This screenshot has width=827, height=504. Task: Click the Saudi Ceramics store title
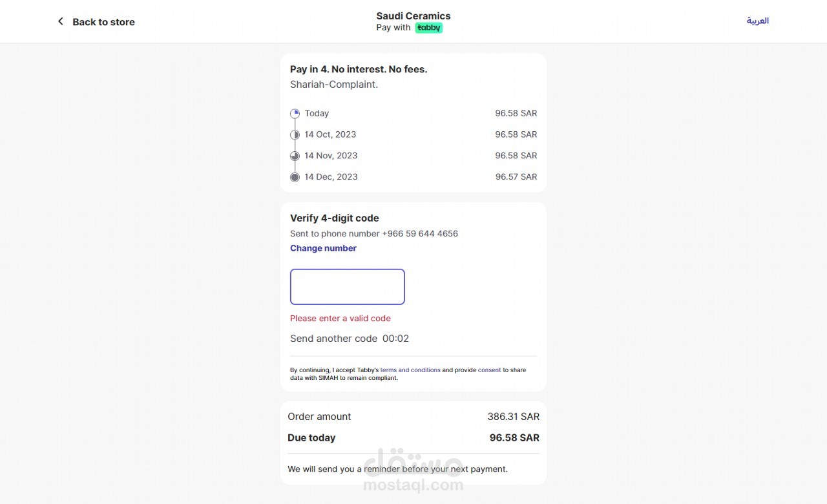(413, 16)
